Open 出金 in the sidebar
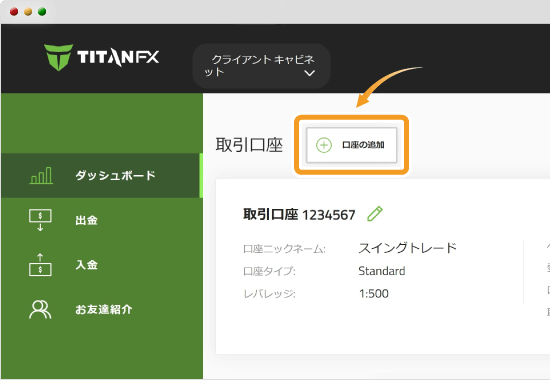This screenshot has width=550, height=380. pos(102,220)
